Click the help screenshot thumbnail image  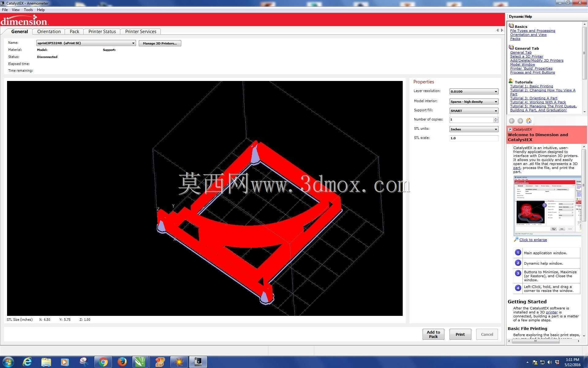tap(547, 206)
